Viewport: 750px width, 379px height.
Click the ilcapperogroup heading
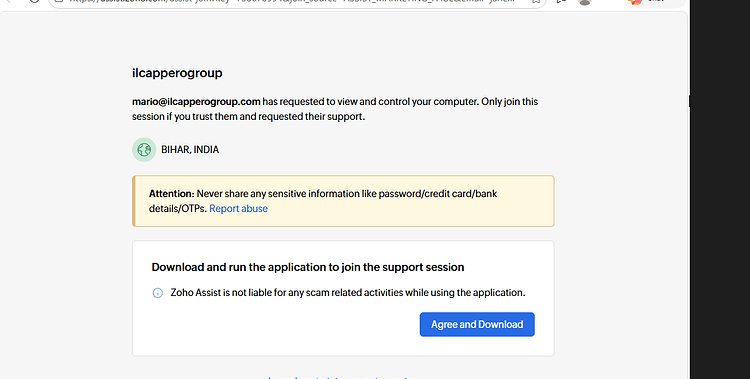point(177,73)
